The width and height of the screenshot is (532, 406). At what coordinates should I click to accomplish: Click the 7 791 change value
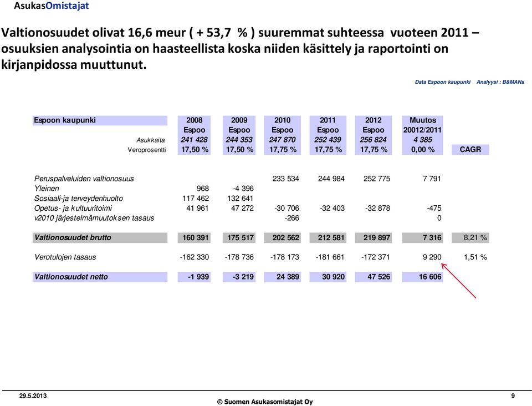(432, 179)
